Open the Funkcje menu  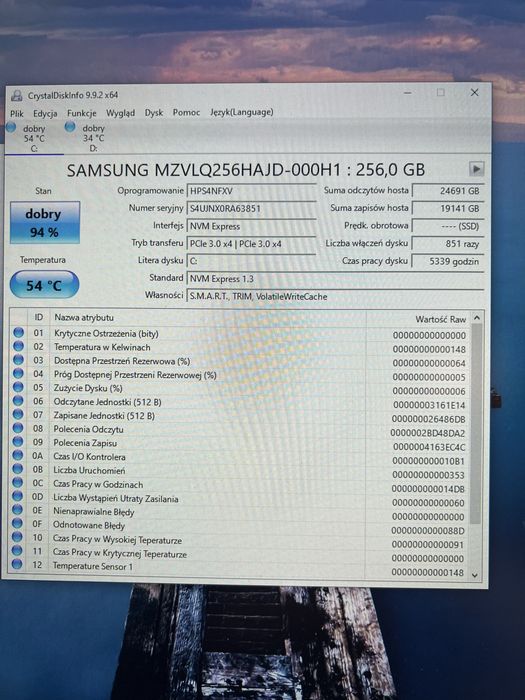coord(82,113)
